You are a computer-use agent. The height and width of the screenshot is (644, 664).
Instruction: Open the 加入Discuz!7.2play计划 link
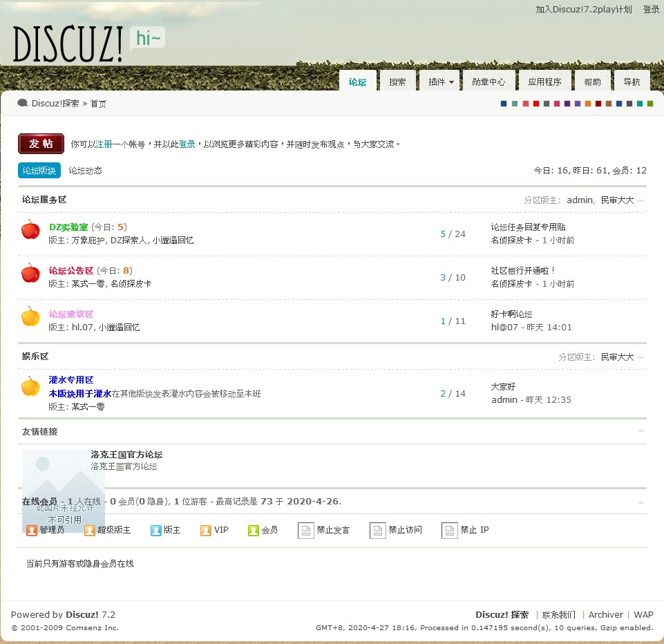[x=584, y=9]
